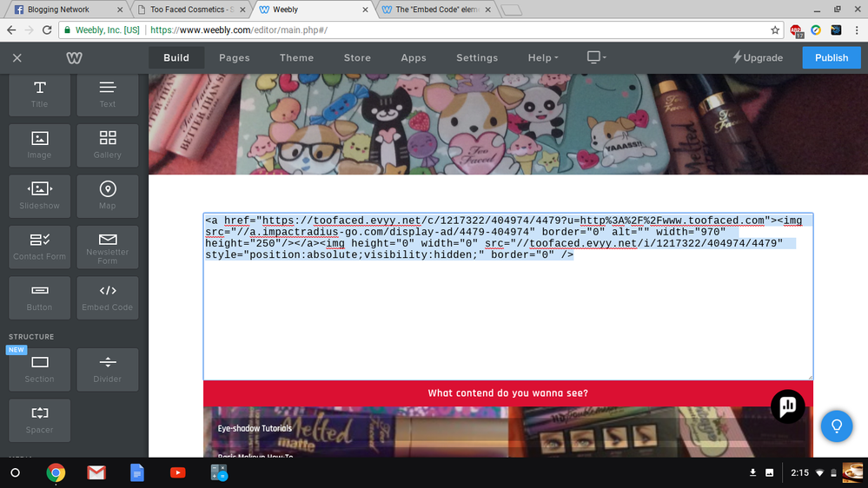Select the Text element

click(108, 95)
